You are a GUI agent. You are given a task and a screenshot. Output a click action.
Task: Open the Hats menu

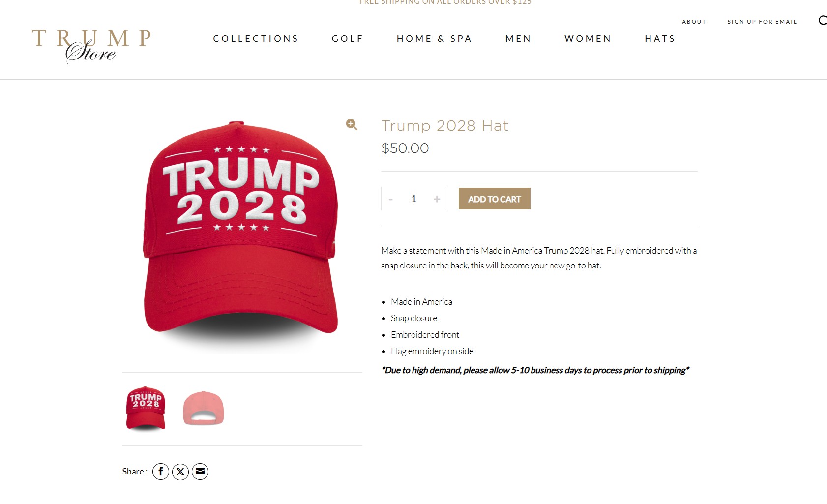pyautogui.click(x=660, y=39)
